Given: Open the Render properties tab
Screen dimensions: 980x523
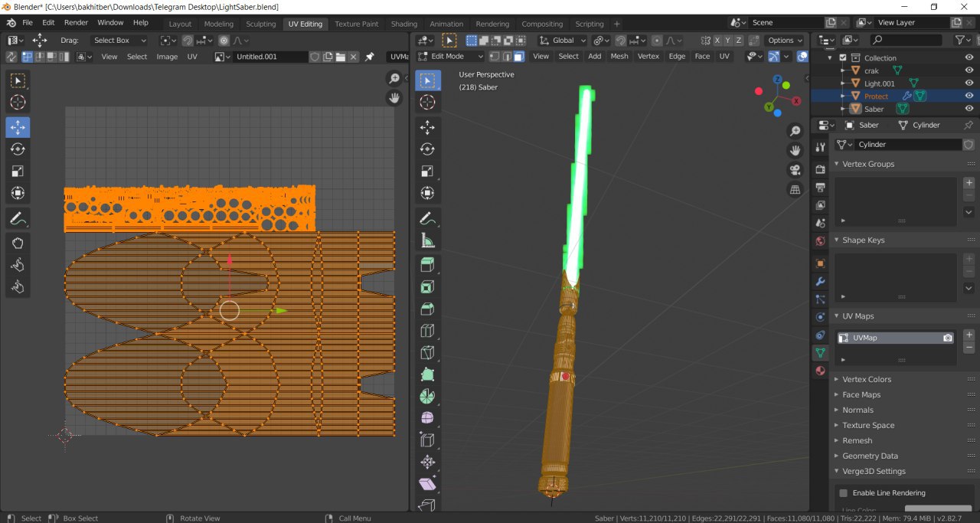Looking at the screenshot, I should click(820, 168).
